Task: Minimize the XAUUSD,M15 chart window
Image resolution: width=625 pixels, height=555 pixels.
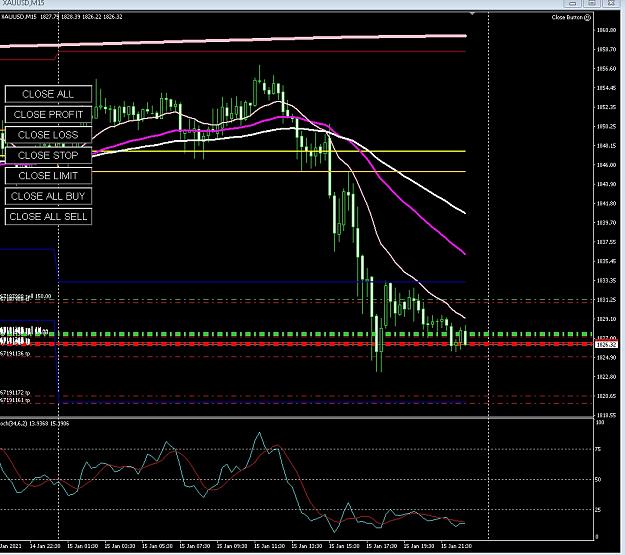Action: 572,3
